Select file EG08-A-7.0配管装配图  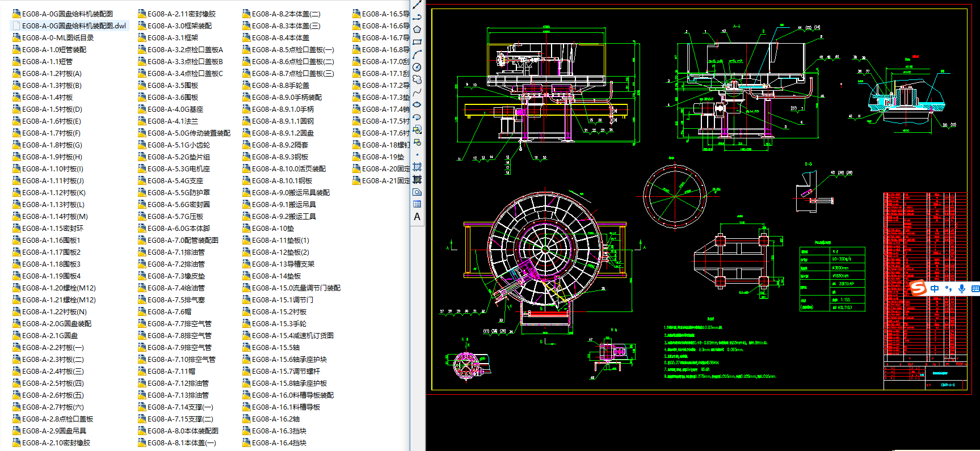[x=178, y=240]
